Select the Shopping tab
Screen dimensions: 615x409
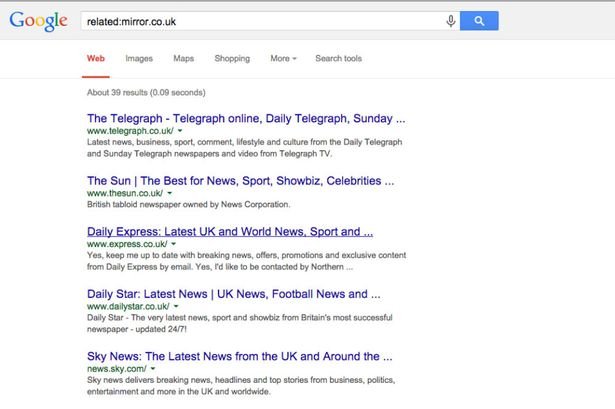(x=232, y=59)
